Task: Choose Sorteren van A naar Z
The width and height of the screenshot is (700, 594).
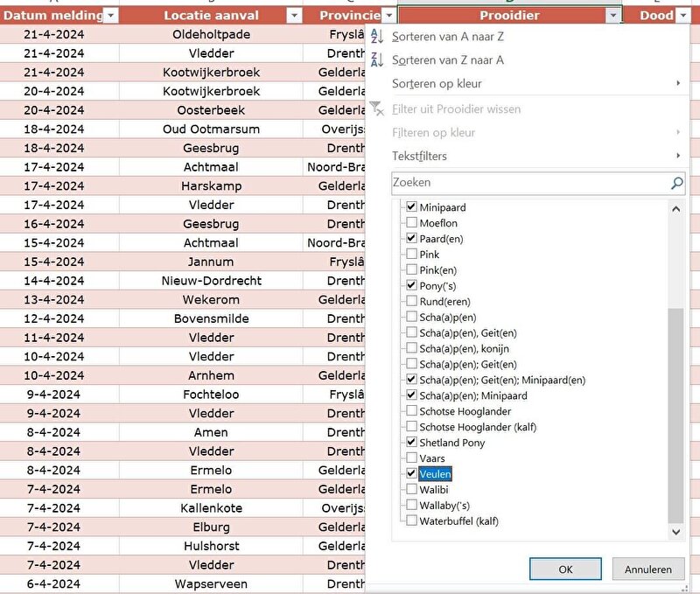Action: [448, 37]
